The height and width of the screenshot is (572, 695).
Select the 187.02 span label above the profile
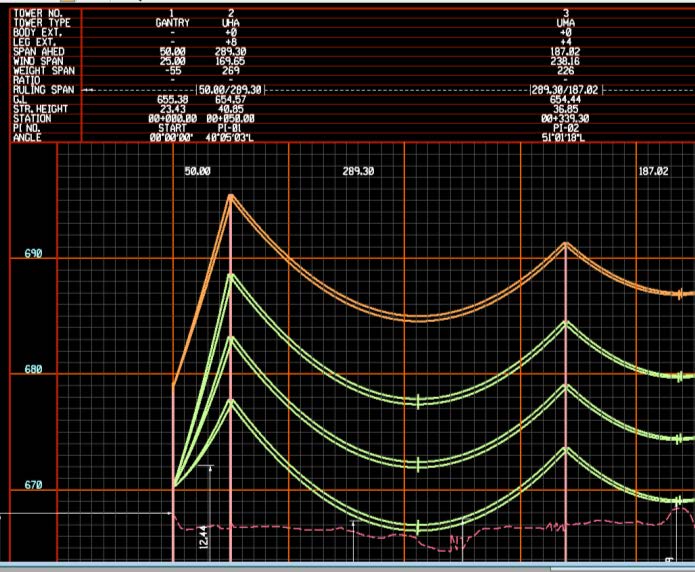tap(653, 172)
